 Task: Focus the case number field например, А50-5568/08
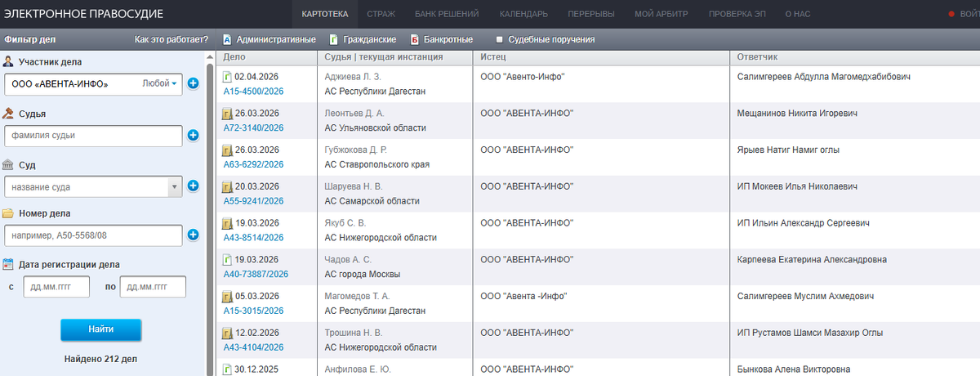click(93, 235)
